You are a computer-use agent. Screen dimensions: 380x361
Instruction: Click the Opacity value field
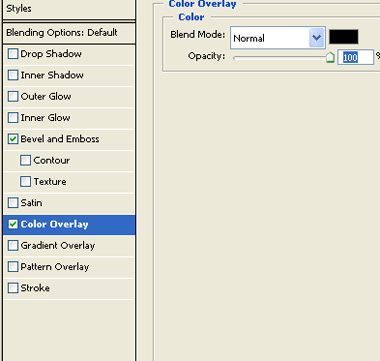click(355, 57)
